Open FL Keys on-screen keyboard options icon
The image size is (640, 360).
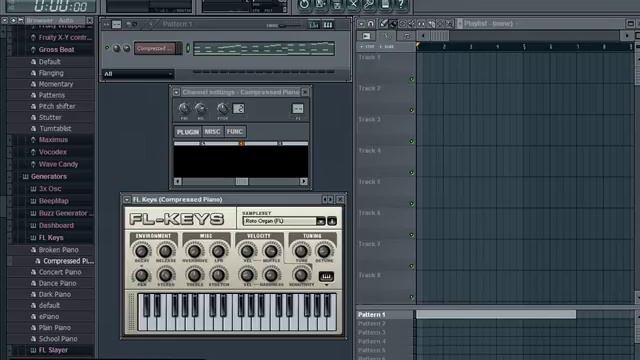pos(326,276)
